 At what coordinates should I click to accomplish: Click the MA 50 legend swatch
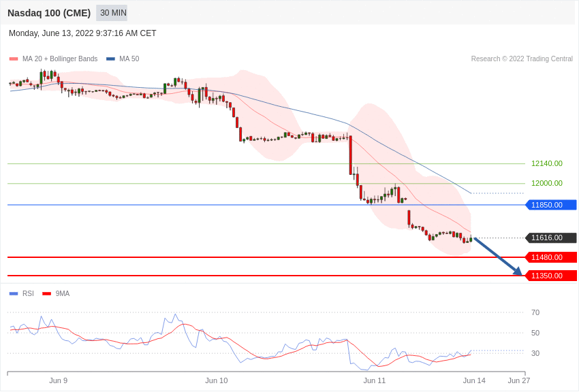click(111, 59)
